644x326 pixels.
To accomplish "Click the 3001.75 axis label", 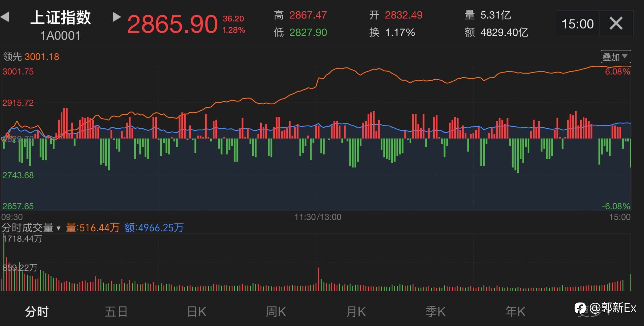I will pos(18,72).
